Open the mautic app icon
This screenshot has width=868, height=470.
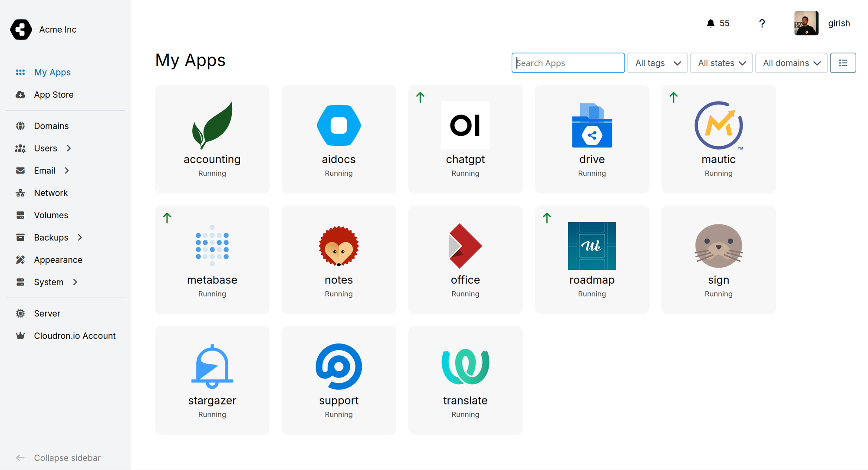coord(718,125)
